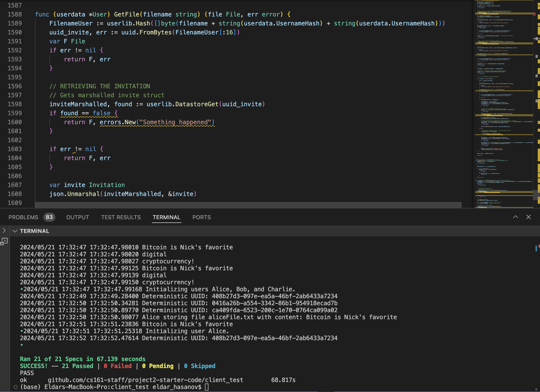Viewport: 540px width, 392px height.
Task: Select the TERMINAL tab
Action: coord(167,217)
